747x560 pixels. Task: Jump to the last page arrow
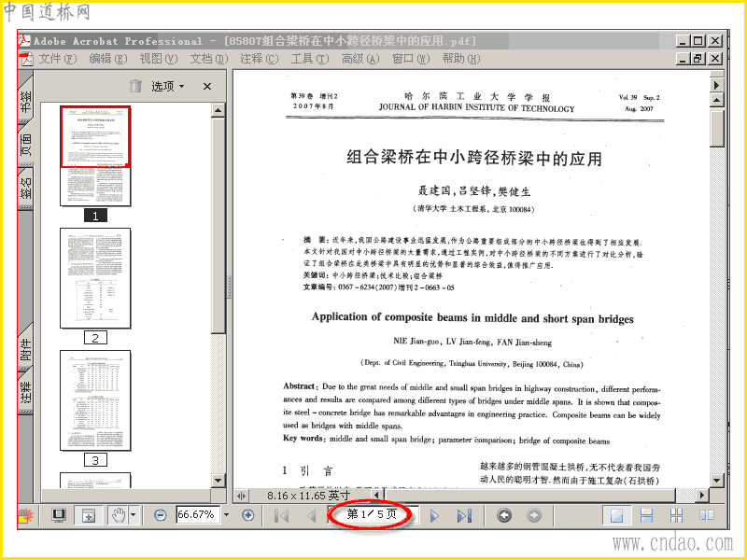[464, 516]
